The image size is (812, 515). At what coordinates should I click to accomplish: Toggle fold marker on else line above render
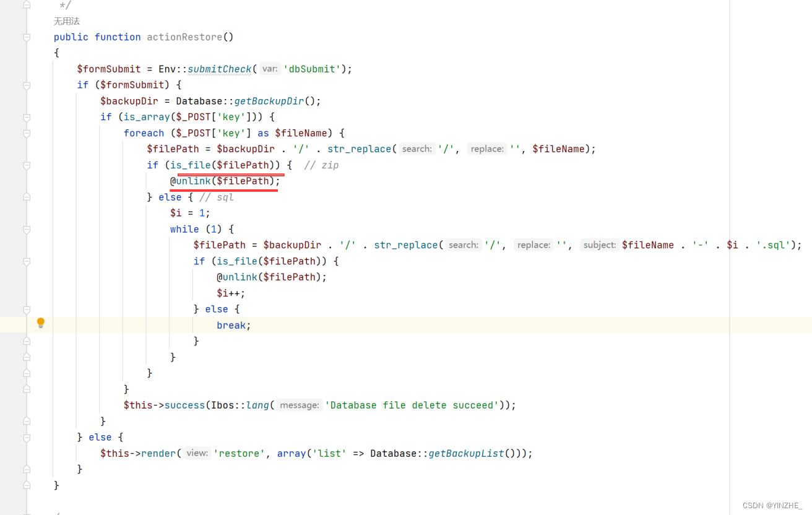(27, 438)
